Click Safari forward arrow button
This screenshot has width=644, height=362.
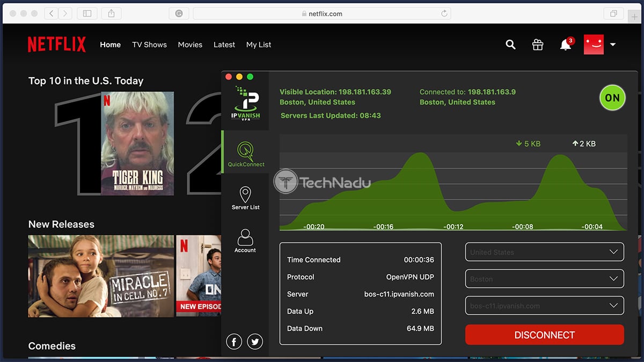(x=65, y=13)
